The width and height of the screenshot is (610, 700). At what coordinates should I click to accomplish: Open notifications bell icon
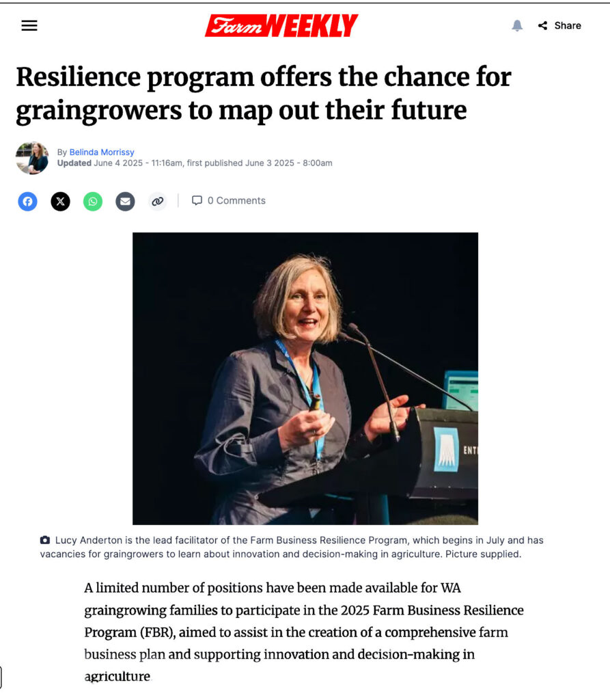point(516,25)
